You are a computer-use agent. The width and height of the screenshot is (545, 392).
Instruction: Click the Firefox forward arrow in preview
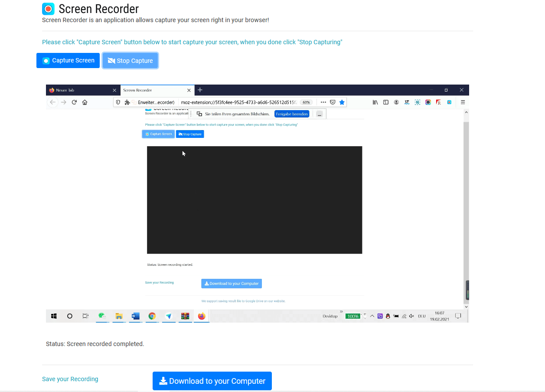[64, 102]
